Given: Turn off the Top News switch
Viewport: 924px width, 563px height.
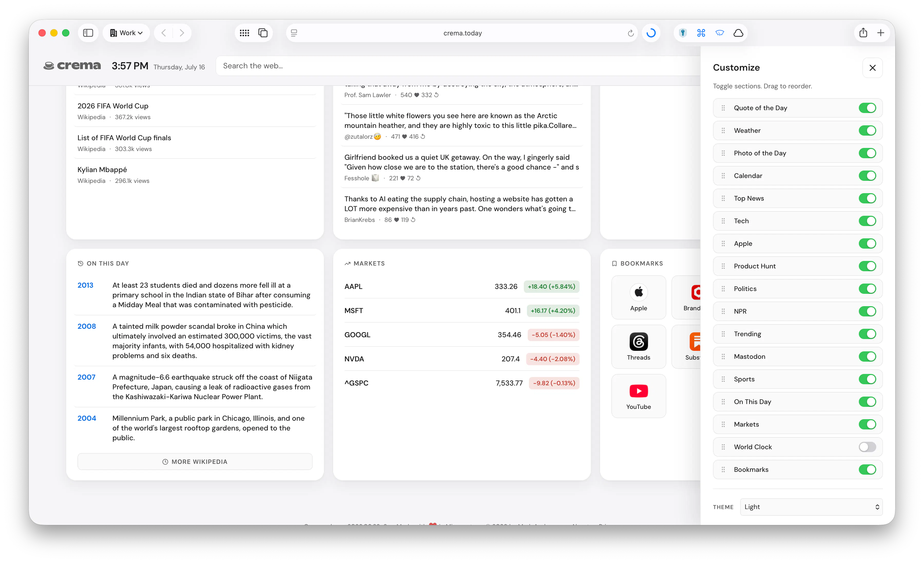Looking at the screenshot, I should pyautogui.click(x=867, y=198).
